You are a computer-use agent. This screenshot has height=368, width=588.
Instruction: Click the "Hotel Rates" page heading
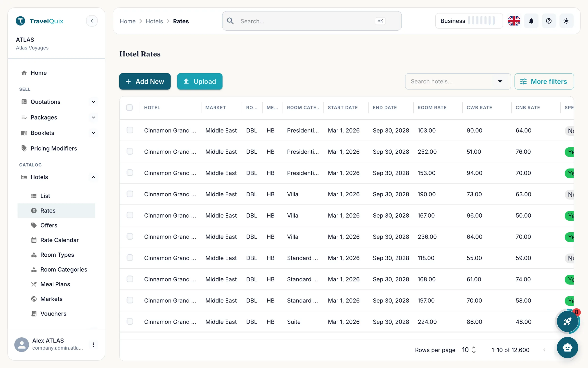click(140, 54)
